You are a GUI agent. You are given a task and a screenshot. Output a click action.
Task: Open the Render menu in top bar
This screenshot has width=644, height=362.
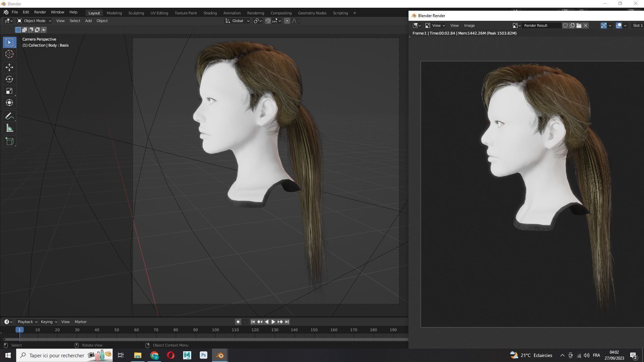tap(40, 12)
